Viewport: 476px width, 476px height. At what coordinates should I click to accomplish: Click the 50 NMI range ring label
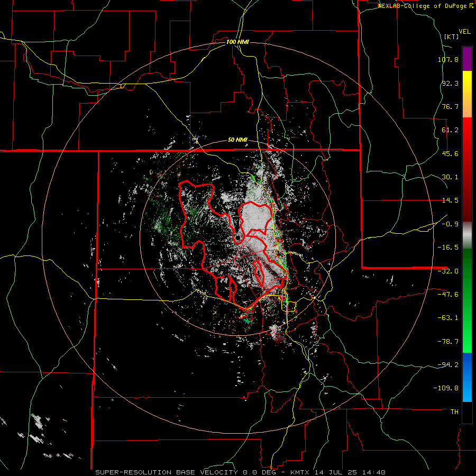(237, 140)
